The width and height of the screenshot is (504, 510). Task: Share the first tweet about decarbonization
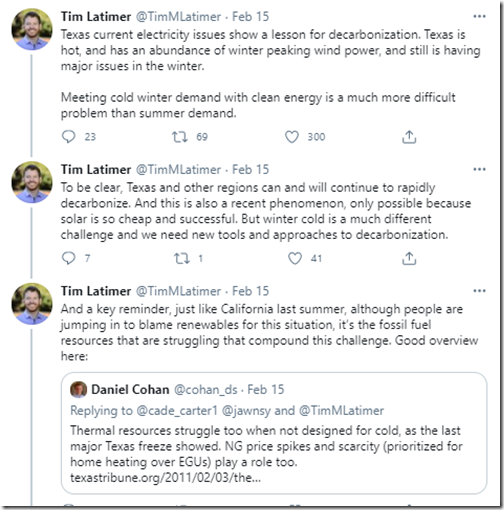coord(409,137)
